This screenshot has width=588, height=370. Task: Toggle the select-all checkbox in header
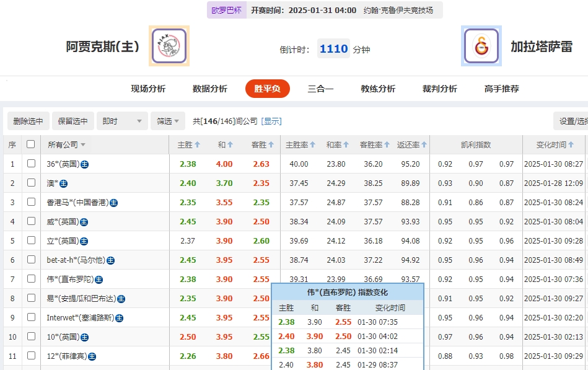click(x=30, y=144)
